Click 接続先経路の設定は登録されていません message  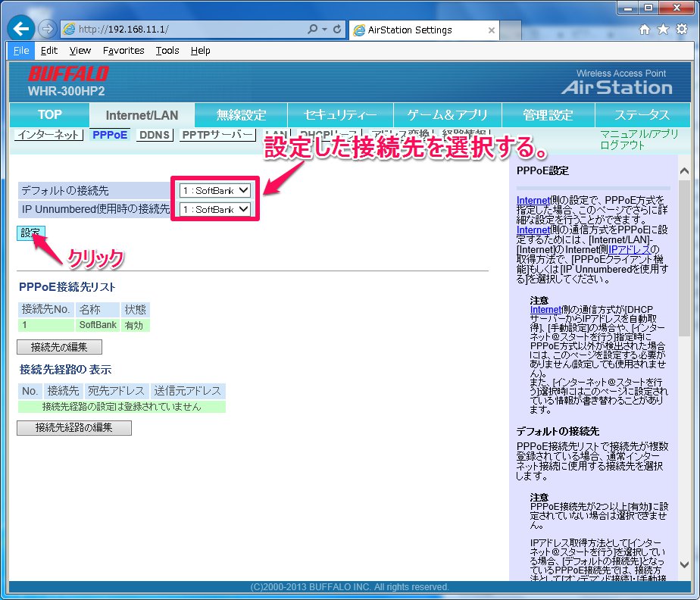coord(122,407)
